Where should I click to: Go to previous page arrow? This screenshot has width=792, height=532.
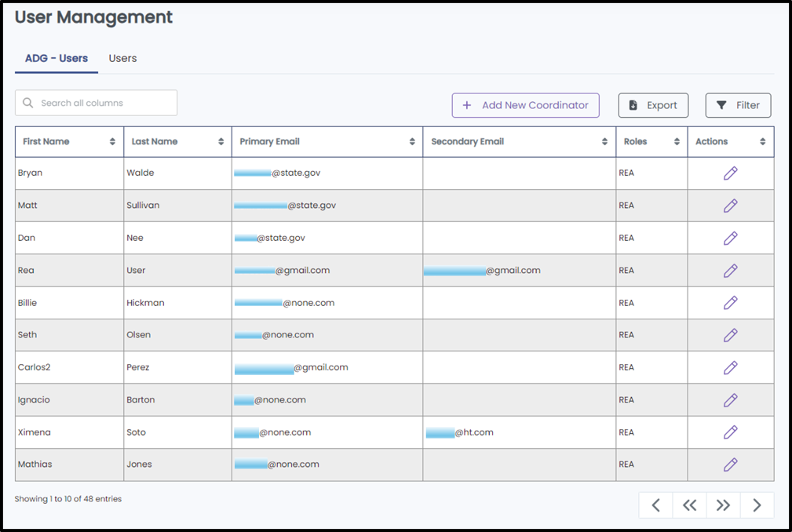point(655,505)
